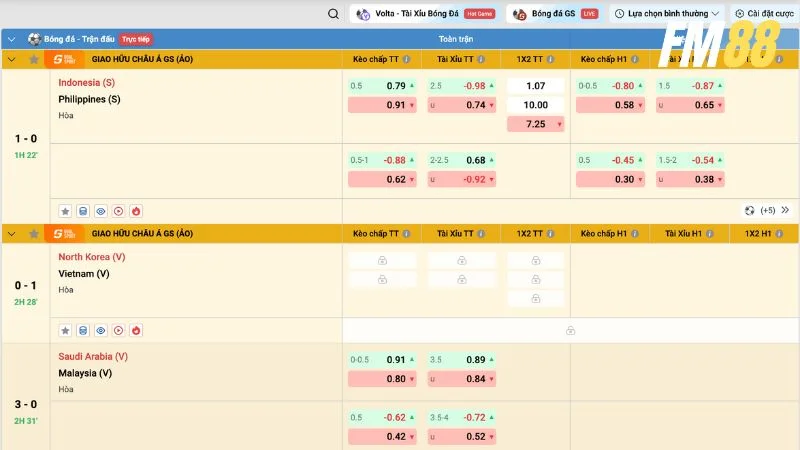Switch to Bóng đá GS live tab

click(x=554, y=14)
